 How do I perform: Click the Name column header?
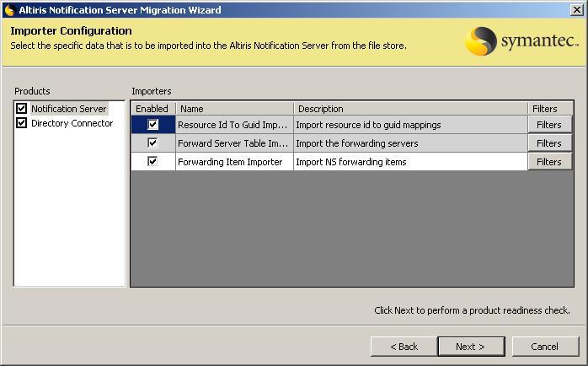coord(234,109)
